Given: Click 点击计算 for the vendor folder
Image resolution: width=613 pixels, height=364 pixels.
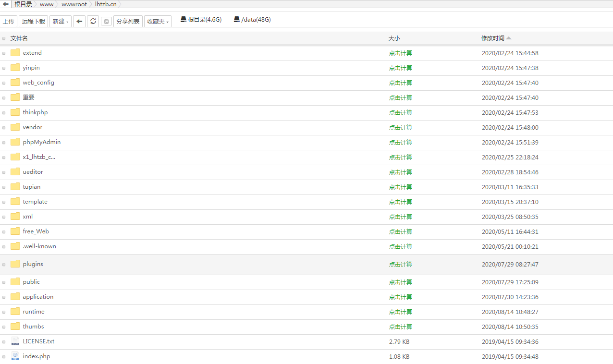Looking at the screenshot, I should click(x=400, y=127).
